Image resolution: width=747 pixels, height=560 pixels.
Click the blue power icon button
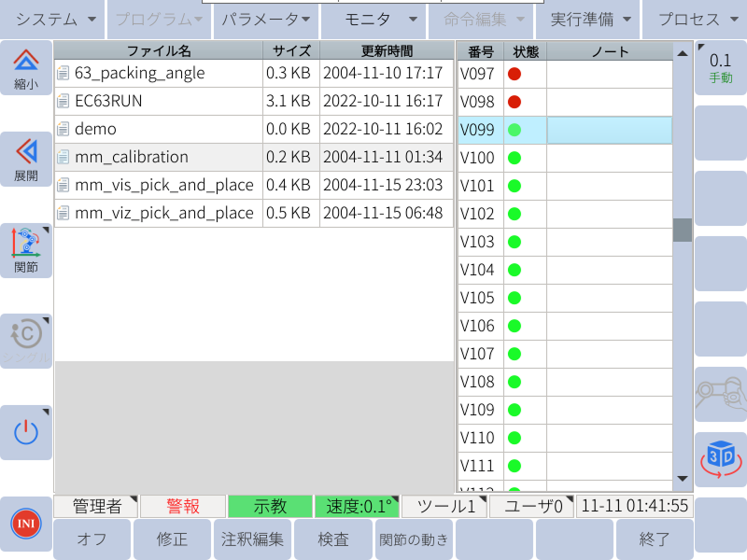pos(26,432)
